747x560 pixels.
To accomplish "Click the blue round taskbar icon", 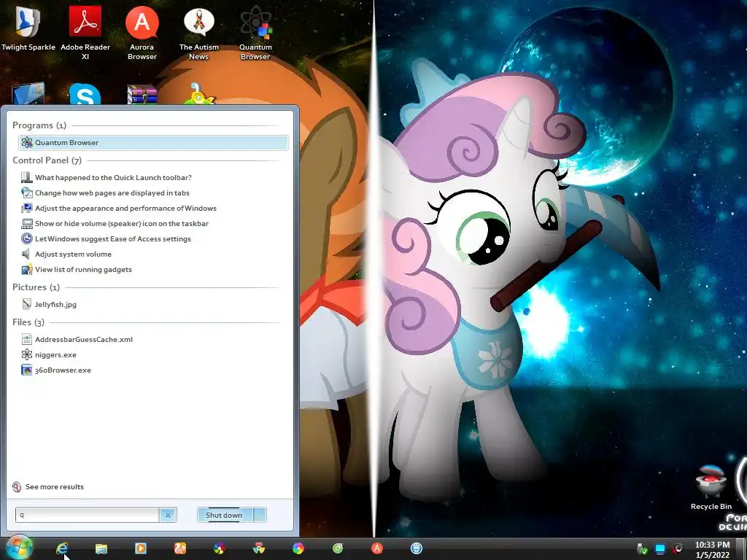I will [x=417, y=548].
